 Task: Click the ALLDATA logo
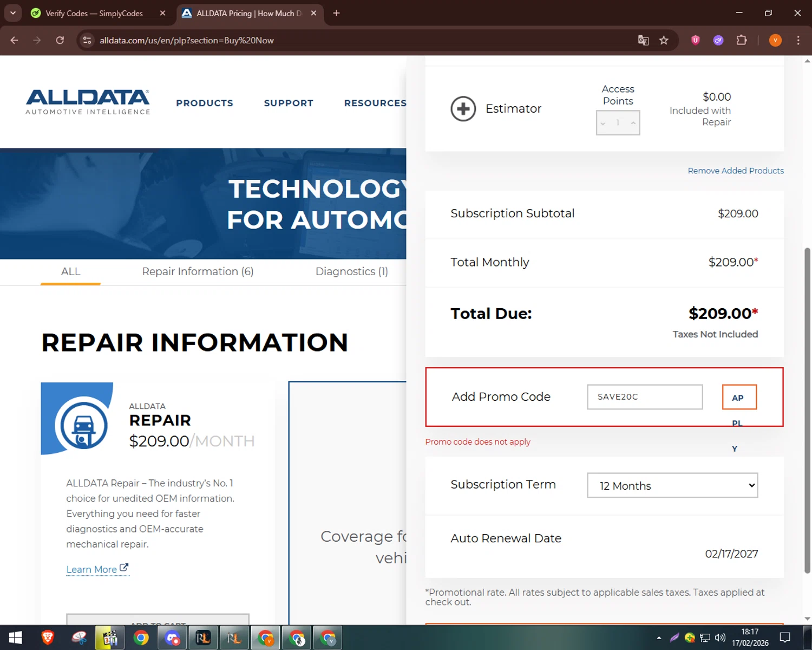(x=88, y=102)
